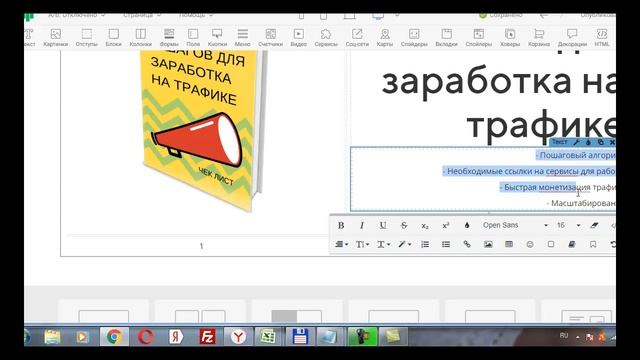This screenshot has width=640, height=360.
Task: Toggle underline formatting
Action: coord(383,225)
